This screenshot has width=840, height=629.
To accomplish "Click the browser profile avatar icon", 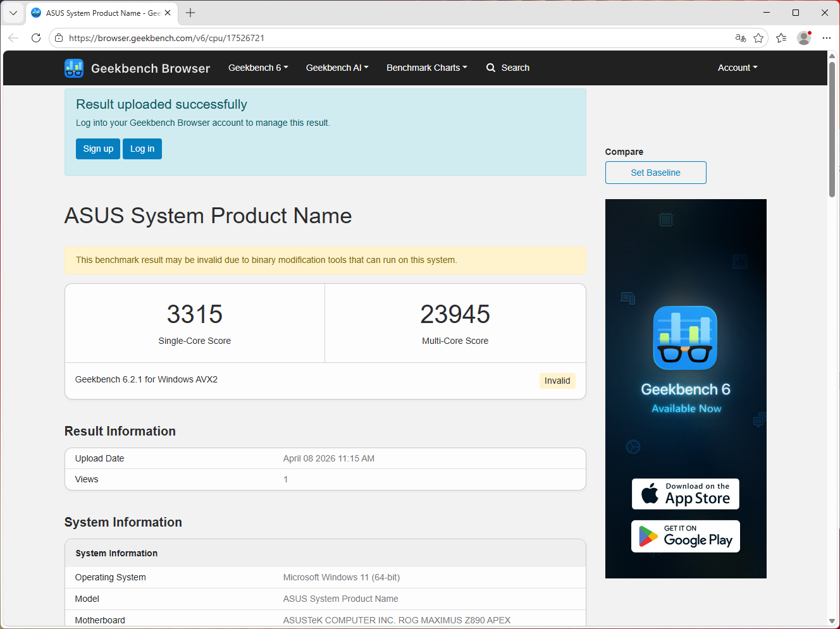I will point(804,38).
